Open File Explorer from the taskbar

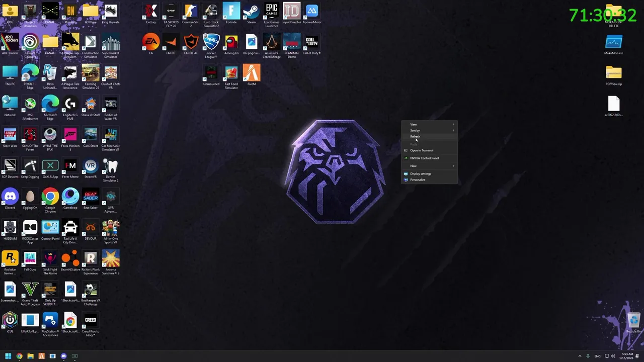click(30, 356)
